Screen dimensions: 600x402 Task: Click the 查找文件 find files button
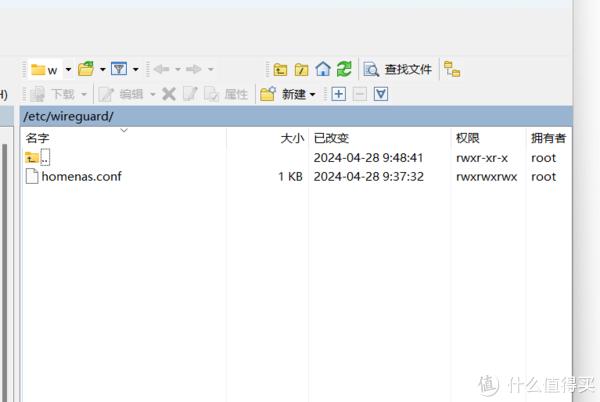[x=398, y=70]
